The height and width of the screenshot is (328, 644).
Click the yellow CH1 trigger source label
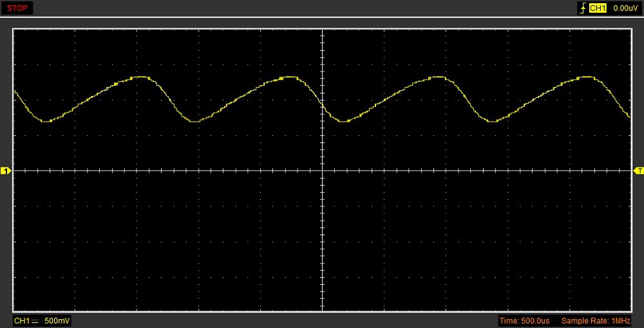pyautogui.click(x=598, y=8)
